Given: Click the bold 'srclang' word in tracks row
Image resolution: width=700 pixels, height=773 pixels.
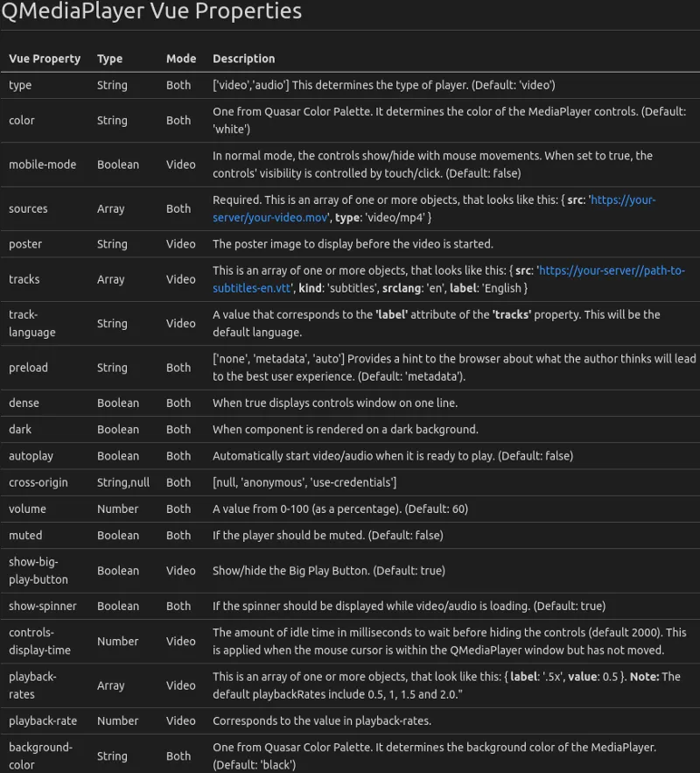Looking at the screenshot, I should [400, 288].
